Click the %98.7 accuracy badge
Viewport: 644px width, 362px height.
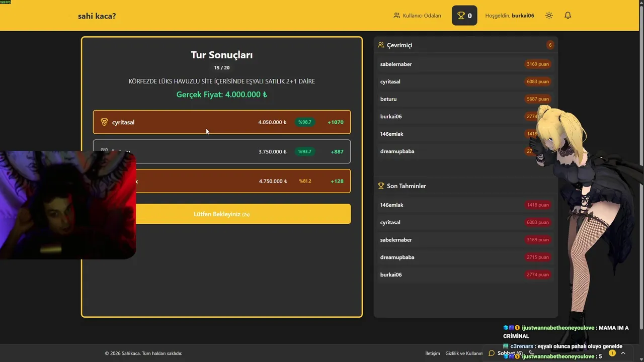coord(305,122)
